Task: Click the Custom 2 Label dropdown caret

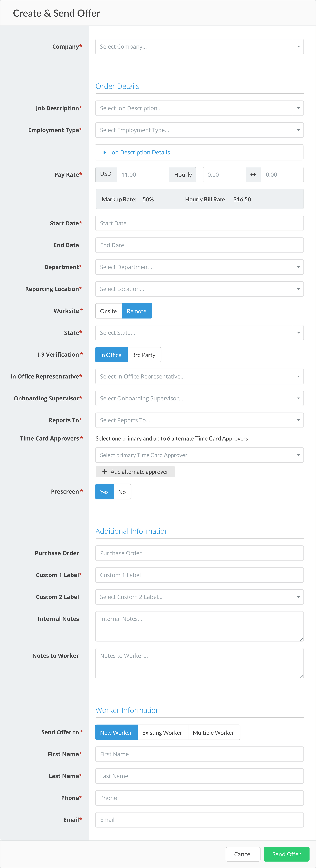Action: click(x=298, y=597)
